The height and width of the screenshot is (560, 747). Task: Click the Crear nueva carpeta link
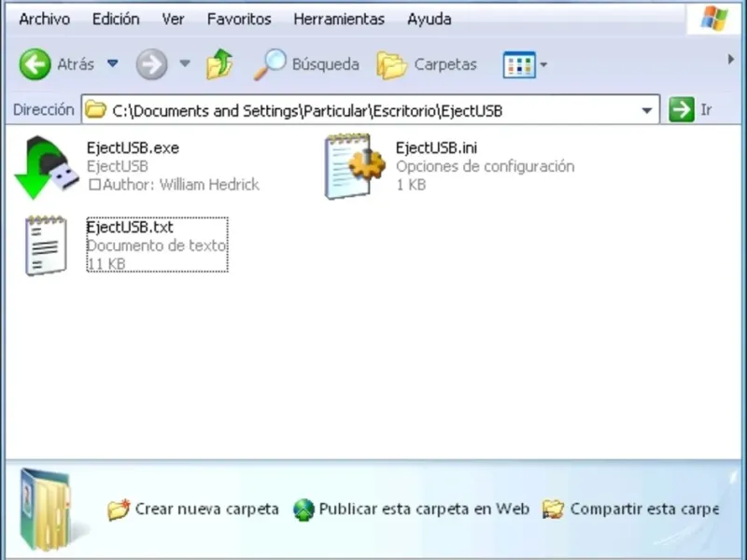click(206, 509)
